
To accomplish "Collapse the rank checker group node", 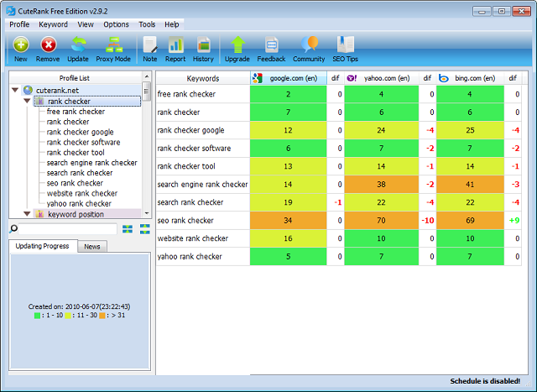I will coord(27,101).
